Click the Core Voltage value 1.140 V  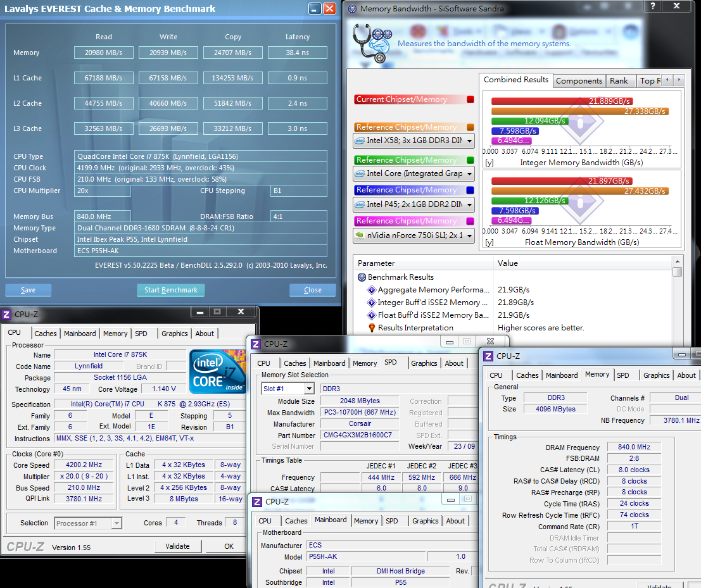[164, 389]
